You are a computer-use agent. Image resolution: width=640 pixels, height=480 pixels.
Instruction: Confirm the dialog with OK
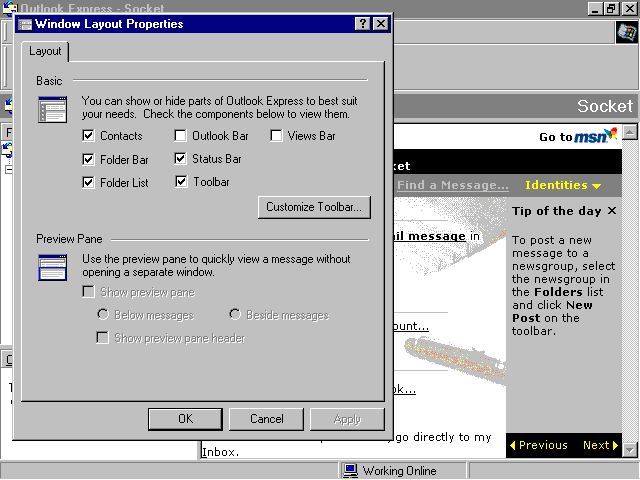[185, 419]
